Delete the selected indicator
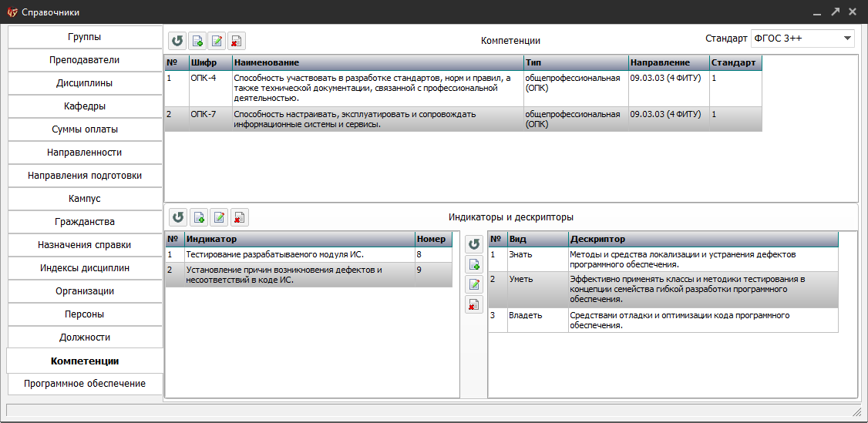The height and width of the screenshot is (423, 868). pyautogui.click(x=240, y=217)
